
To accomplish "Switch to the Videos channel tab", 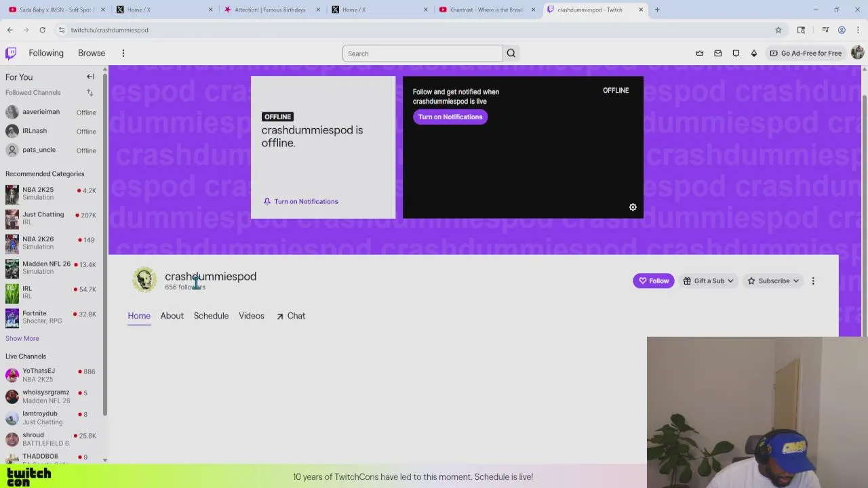I will 252,316.
